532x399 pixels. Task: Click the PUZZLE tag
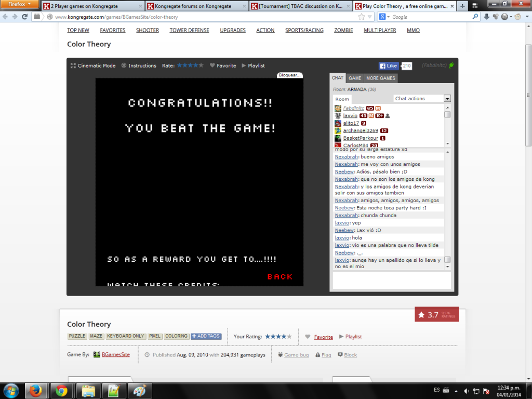[x=77, y=336]
